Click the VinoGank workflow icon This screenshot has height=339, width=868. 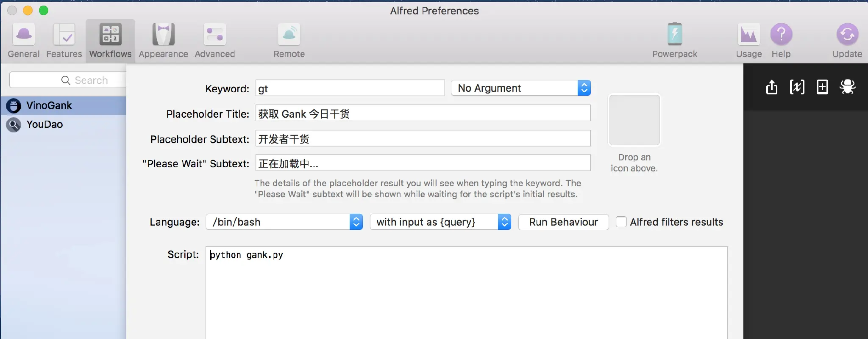click(x=14, y=105)
